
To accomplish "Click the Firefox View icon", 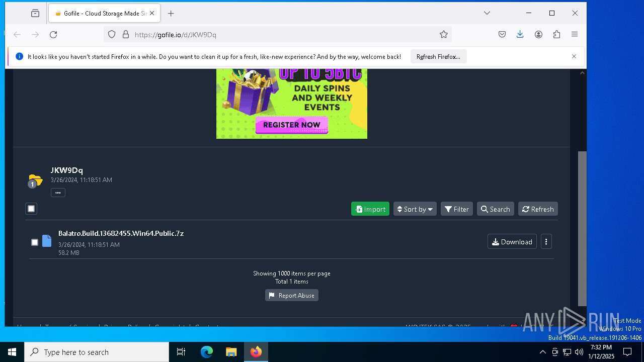I will pos(35,14).
